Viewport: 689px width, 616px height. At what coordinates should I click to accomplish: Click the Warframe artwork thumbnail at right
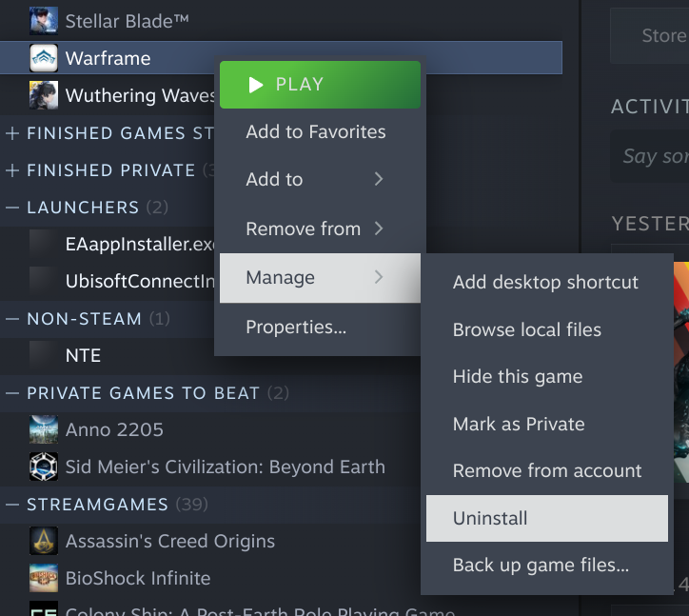[x=681, y=372]
